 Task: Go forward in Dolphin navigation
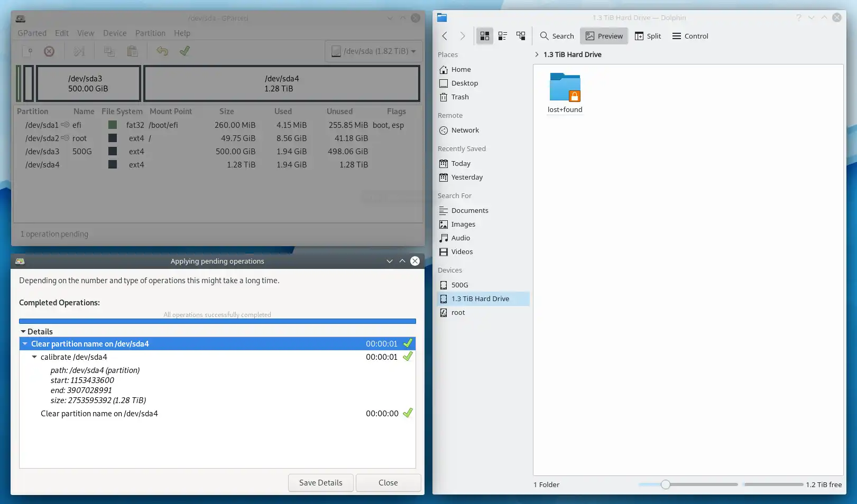point(463,36)
